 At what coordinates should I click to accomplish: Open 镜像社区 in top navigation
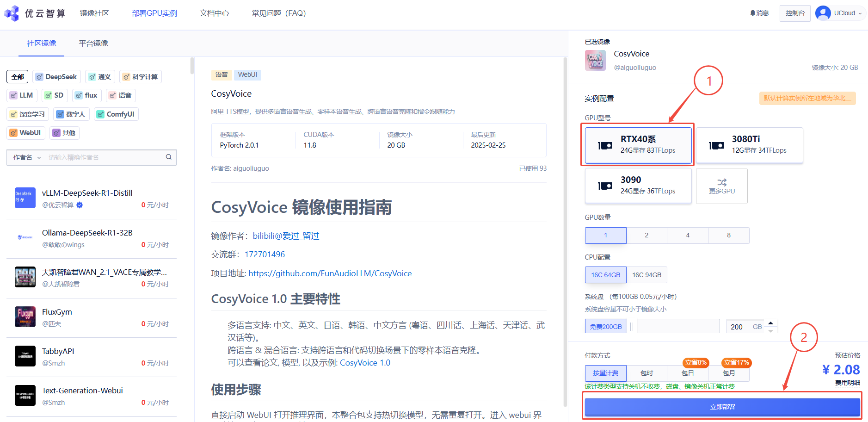[94, 13]
